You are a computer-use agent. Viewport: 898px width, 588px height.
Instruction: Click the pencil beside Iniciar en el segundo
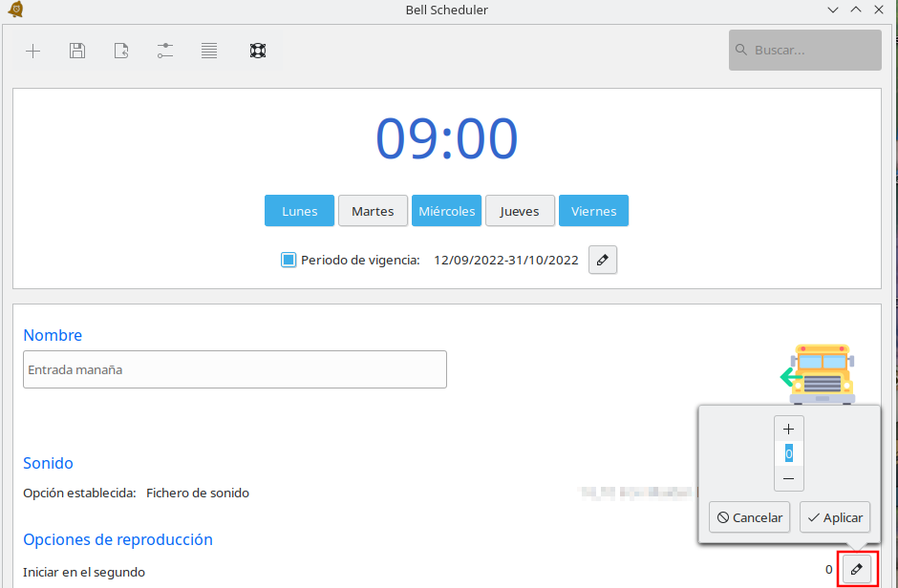(857, 570)
